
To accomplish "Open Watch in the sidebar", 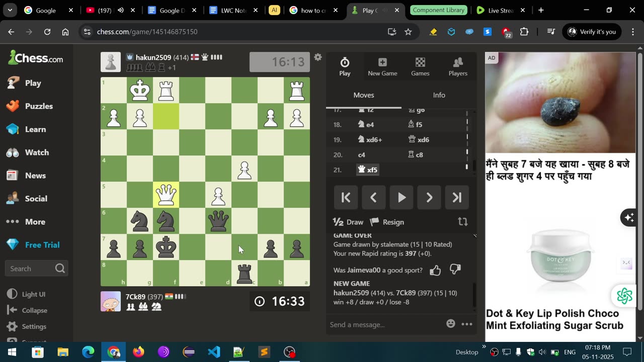I will 37,152.
